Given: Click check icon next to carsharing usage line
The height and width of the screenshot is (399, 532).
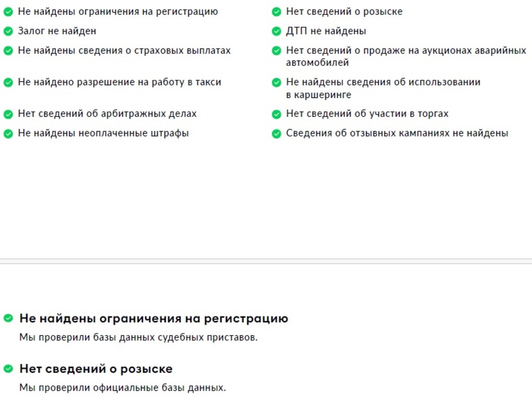Looking at the screenshot, I should (277, 83).
